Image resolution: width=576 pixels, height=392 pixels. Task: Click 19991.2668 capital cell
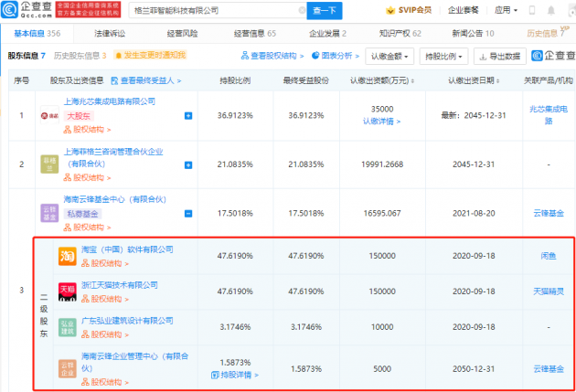click(382, 164)
